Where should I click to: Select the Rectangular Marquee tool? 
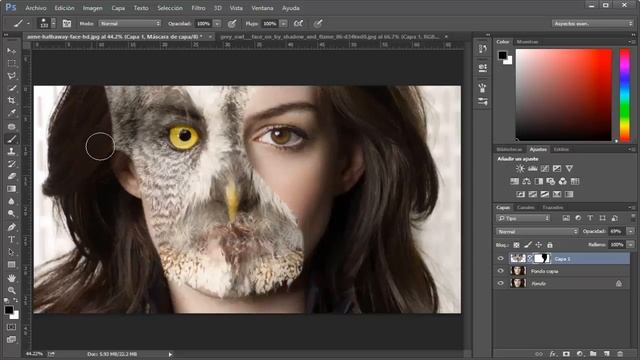[11, 64]
